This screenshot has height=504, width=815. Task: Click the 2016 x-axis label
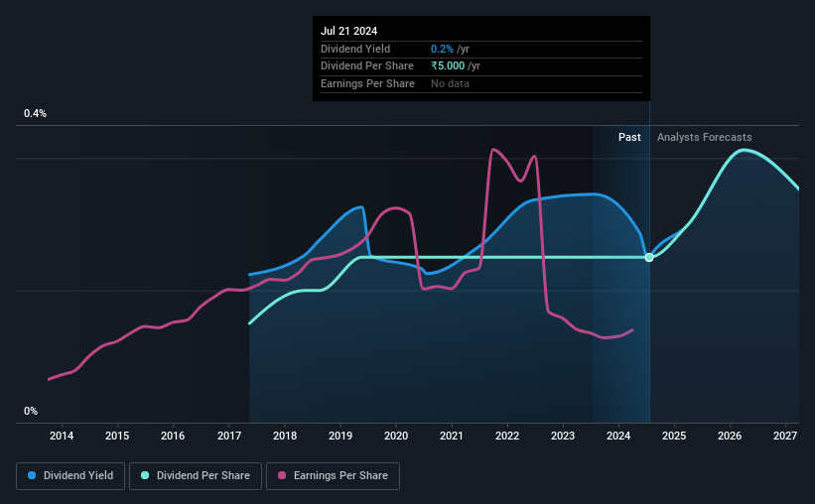click(x=173, y=436)
